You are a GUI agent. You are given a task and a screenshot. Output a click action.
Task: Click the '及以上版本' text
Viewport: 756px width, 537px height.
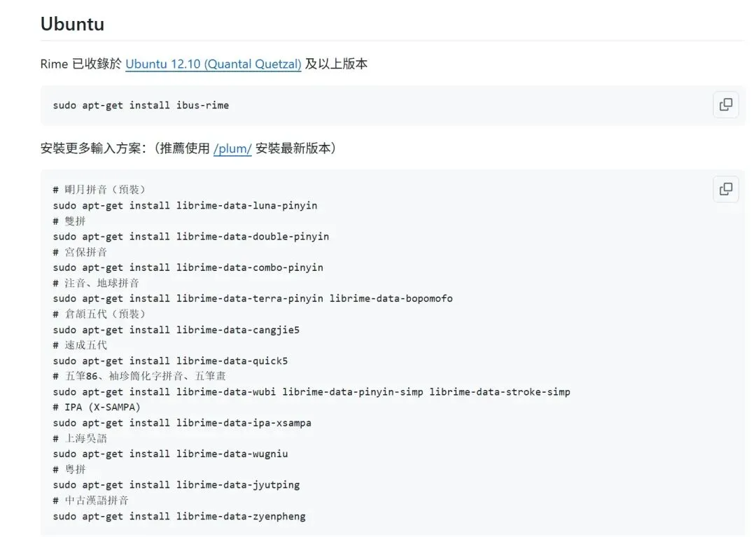pos(336,64)
